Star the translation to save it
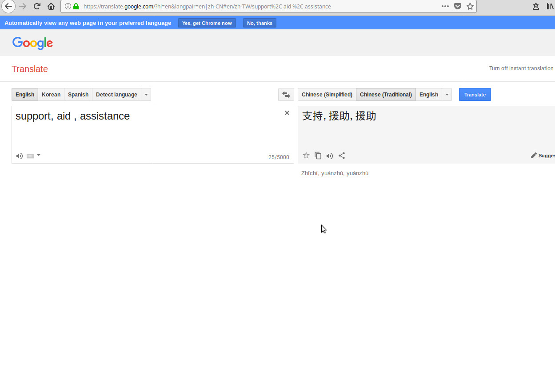 pos(306,156)
